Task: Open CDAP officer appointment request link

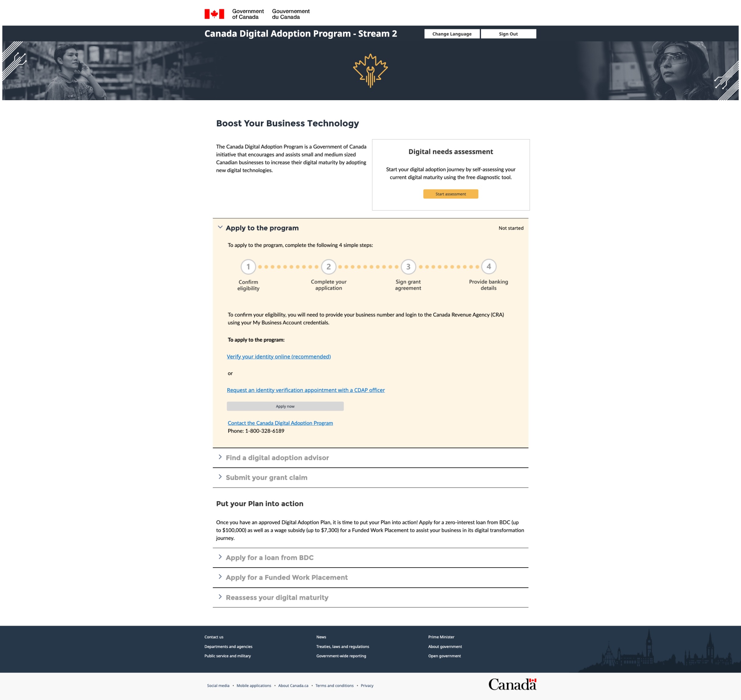Action: (x=306, y=390)
